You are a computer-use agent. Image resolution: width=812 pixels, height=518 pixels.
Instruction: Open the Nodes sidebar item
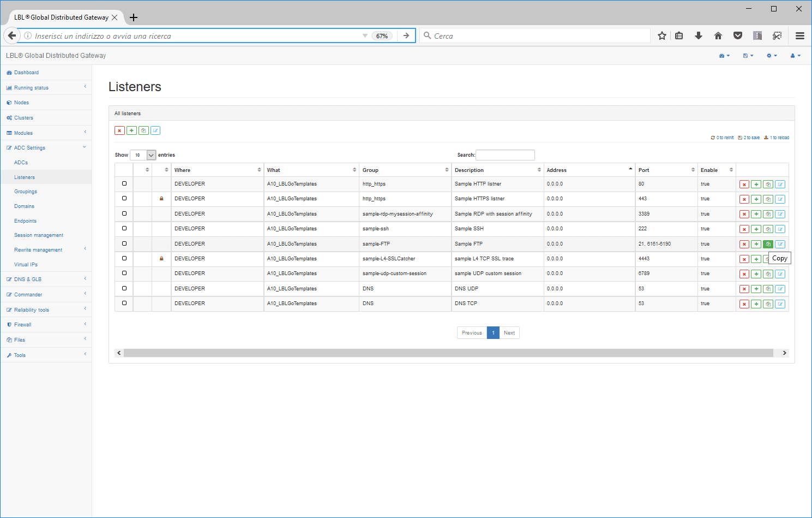coord(46,102)
